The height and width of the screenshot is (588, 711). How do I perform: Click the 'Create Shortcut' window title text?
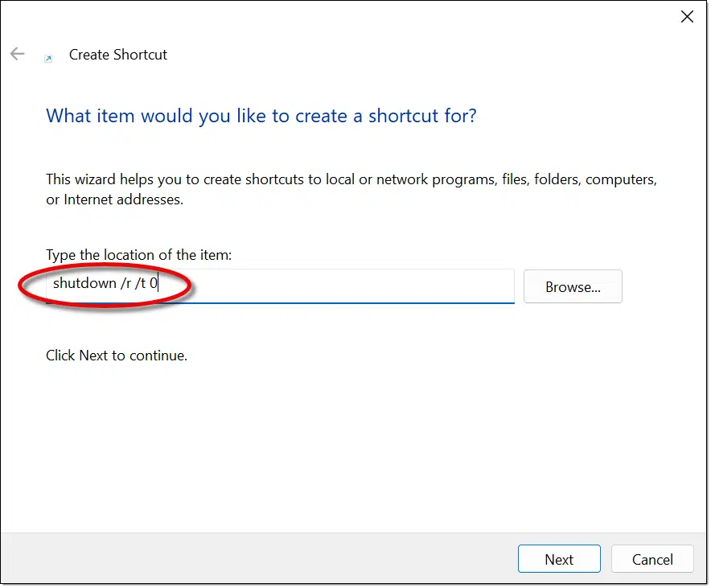(118, 55)
